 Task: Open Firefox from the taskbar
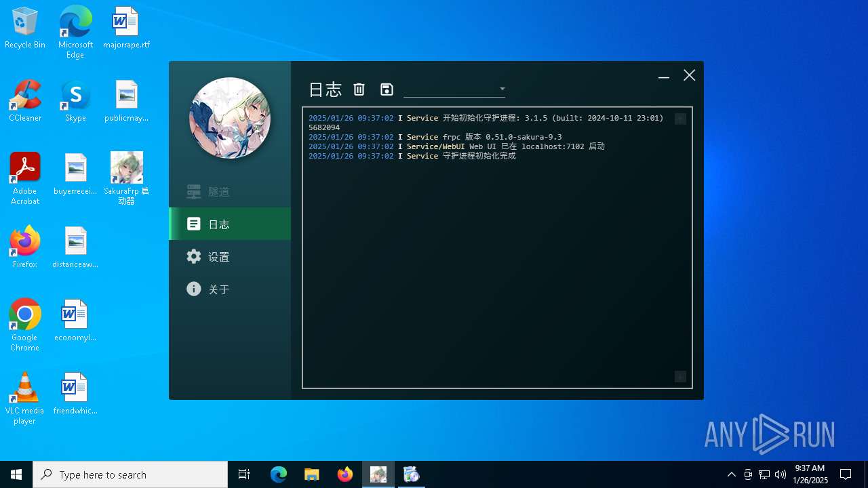[345, 474]
